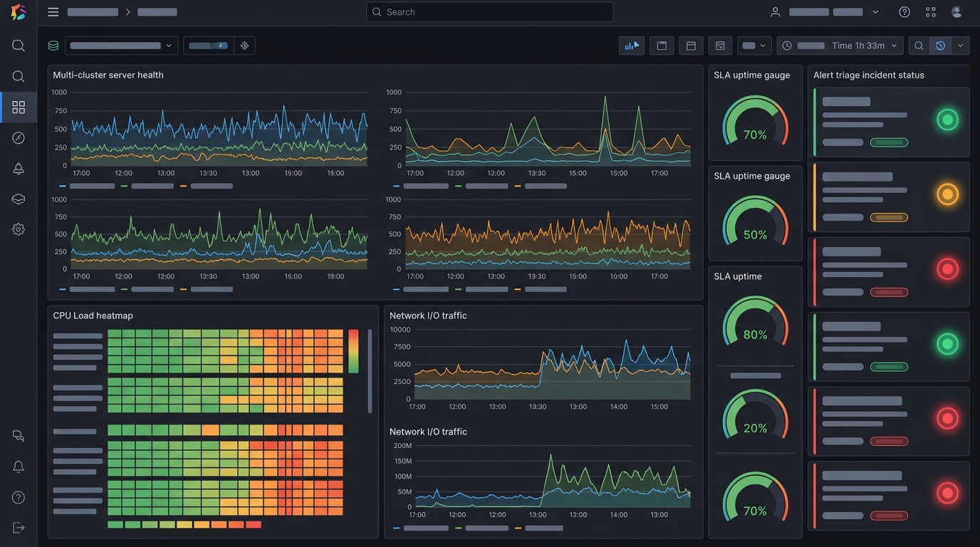
Task: Click the sign out icon in sidebar
Action: click(x=19, y=528)
